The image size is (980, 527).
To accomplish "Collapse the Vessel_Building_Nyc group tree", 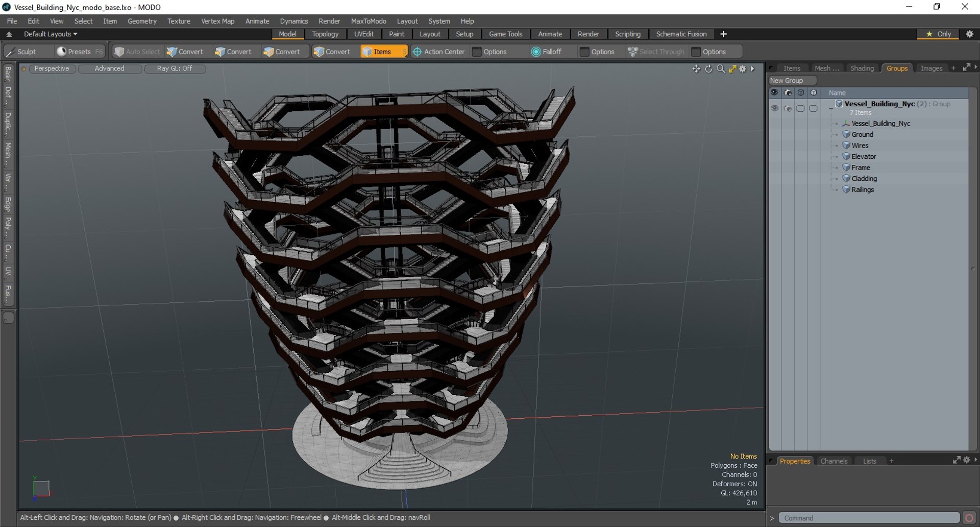I will pyautogui.click(x=831, y=108).
